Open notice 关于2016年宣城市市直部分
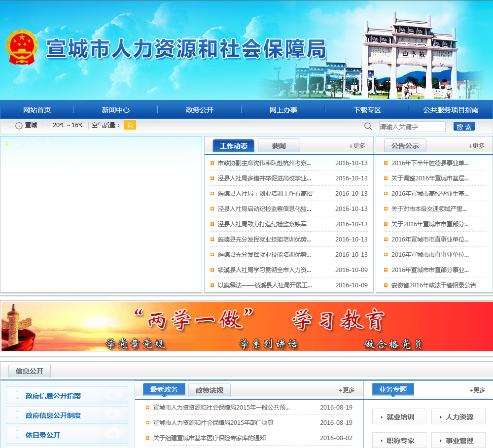Viewport: 493px width, 448px height. pyautogui.click(x=430, y=224)
